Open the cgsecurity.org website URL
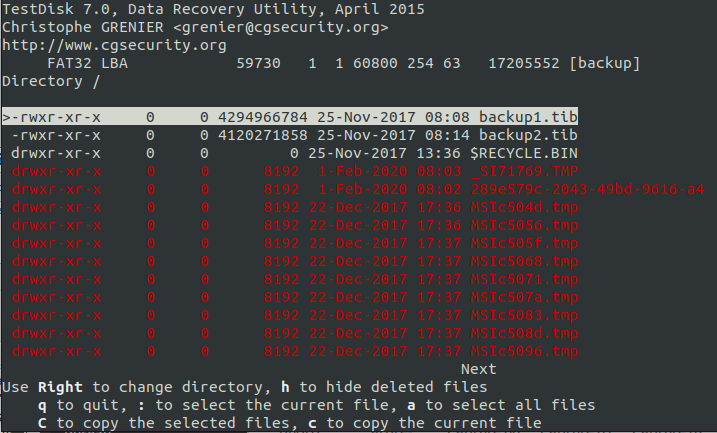This screenshot has height=433, width=717. tap(113, 45)
